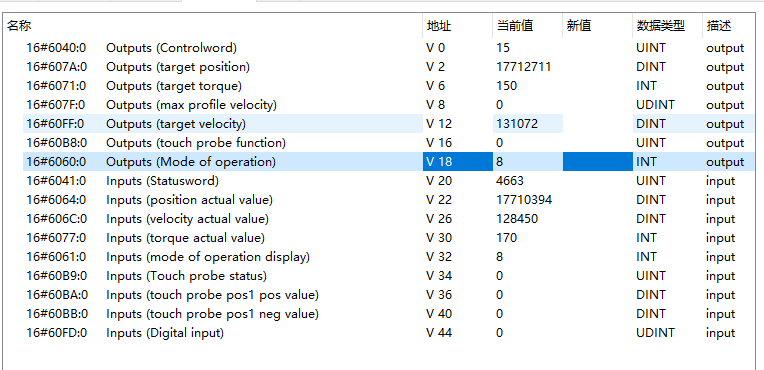
Task: Click current value 150 of target torque
Action: (x=507, y=86)
